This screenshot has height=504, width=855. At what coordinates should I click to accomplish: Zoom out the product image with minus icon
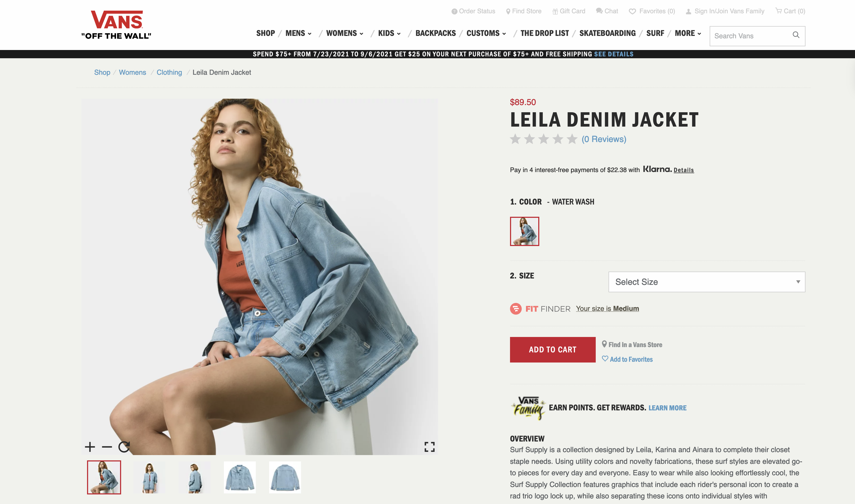(107, 447)
